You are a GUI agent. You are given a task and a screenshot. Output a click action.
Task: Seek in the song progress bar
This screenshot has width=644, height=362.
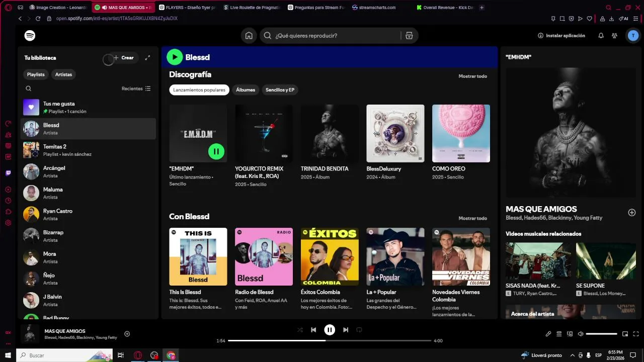click(330, 341)
